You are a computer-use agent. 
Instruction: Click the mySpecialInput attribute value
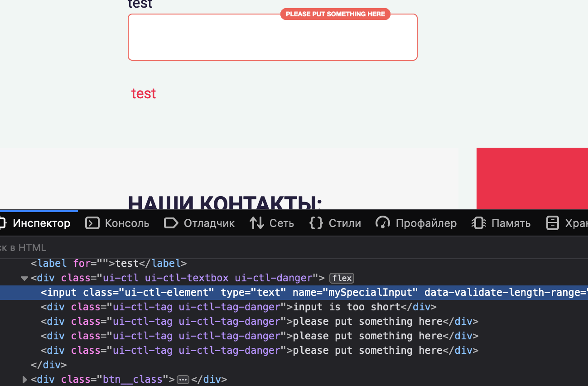[x=370, y=293]
